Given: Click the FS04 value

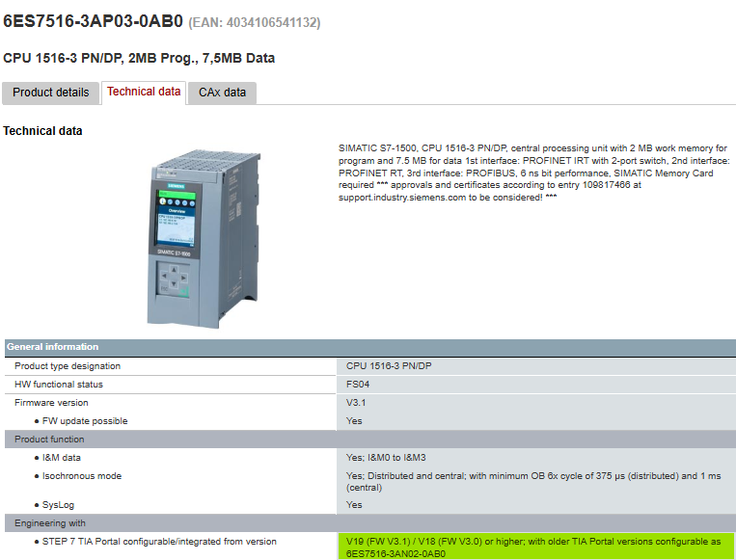Looking at the screenshot, I should pyautogui.click(x=358, y=385).
